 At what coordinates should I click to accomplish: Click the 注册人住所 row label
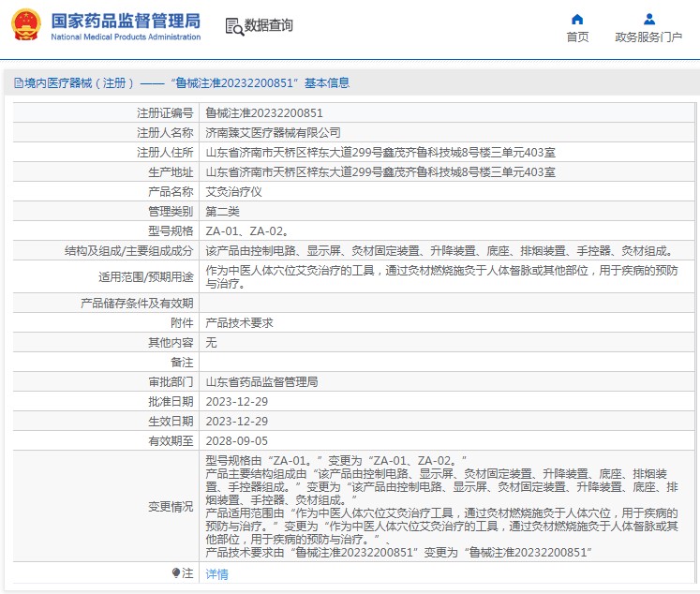pos(165,152)
